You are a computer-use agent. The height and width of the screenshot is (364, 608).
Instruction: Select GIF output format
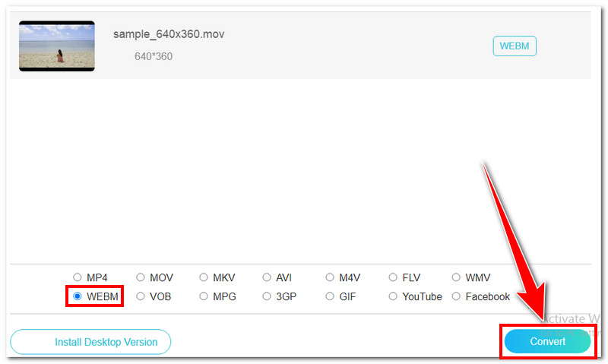[x=330, y=296]
